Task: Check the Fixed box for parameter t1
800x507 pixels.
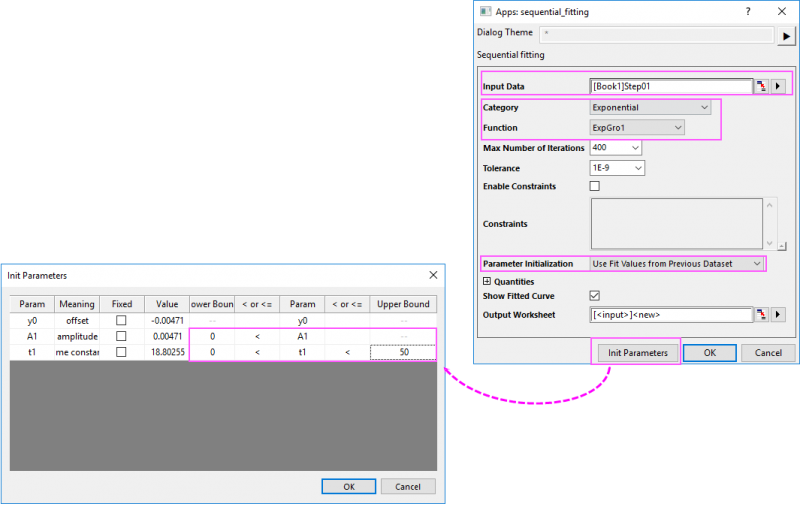Action: pyautogui.click(x=121, y=352)
